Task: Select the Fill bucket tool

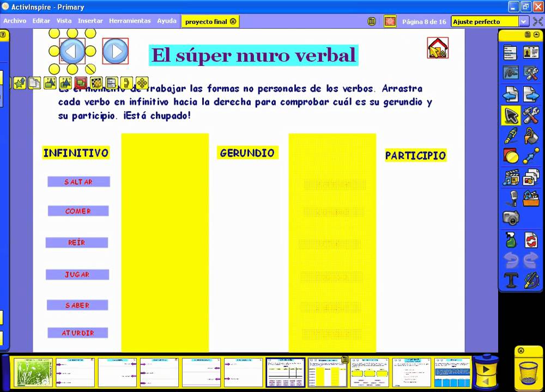Action: (531, 136)
